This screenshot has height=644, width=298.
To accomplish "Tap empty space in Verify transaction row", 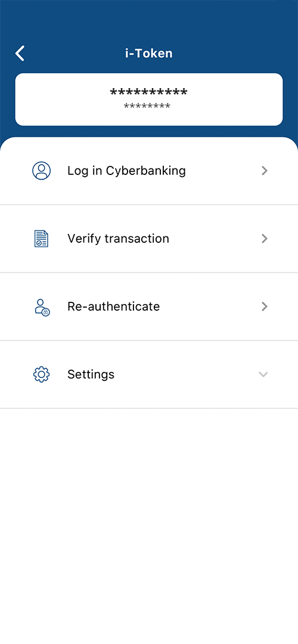I will pyautogui.click(x=214, y=239).
